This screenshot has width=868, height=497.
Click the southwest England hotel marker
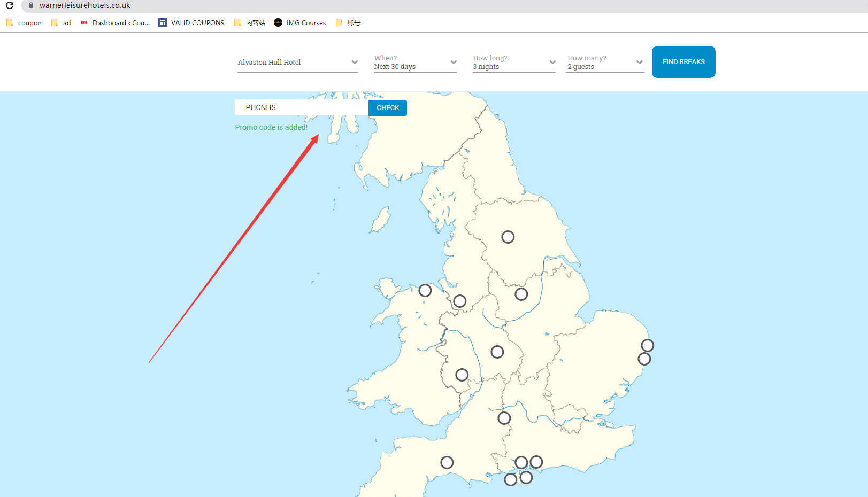tap(447, 462)
